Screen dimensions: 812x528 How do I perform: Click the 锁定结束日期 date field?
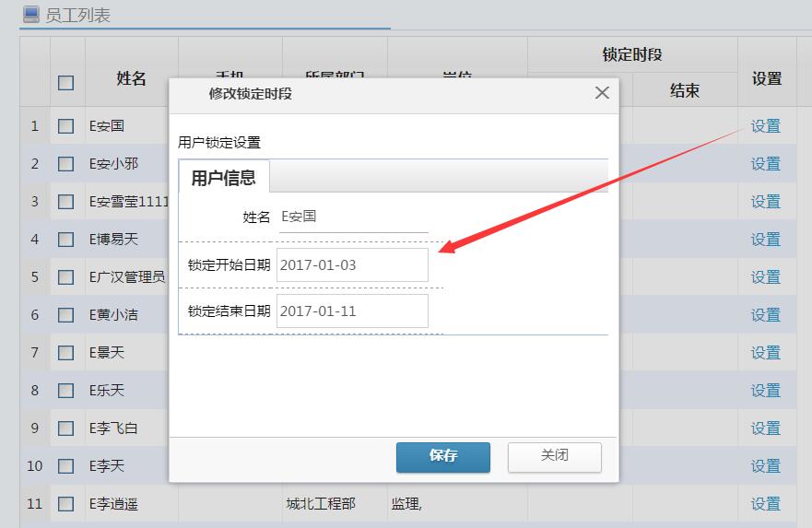352,311
